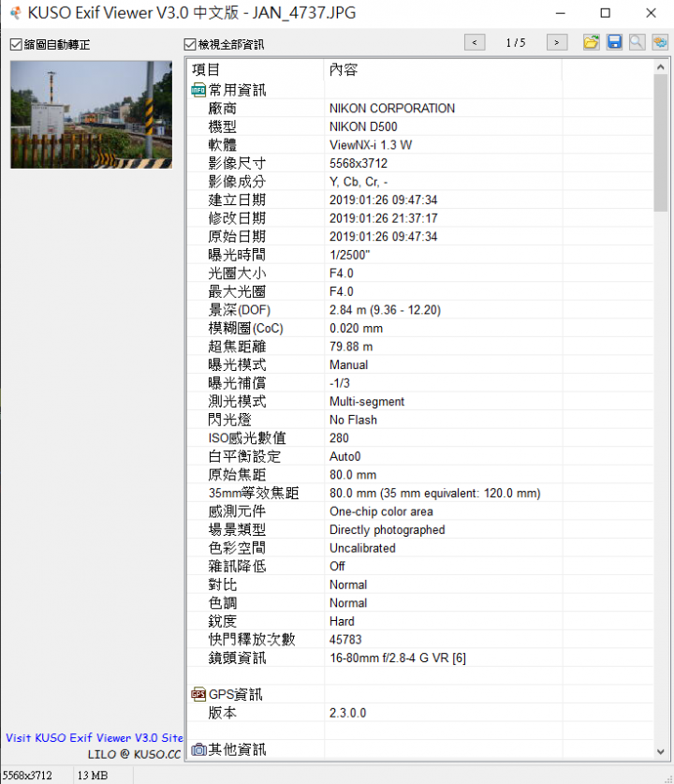This screenshot has width=674, height=784.
Task: Select the NIKON CORPORATION value
Action: point(392,108)
